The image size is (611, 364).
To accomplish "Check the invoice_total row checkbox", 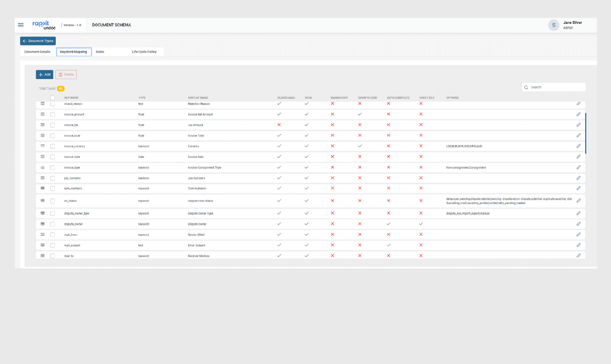I will (x=53, y=135).
